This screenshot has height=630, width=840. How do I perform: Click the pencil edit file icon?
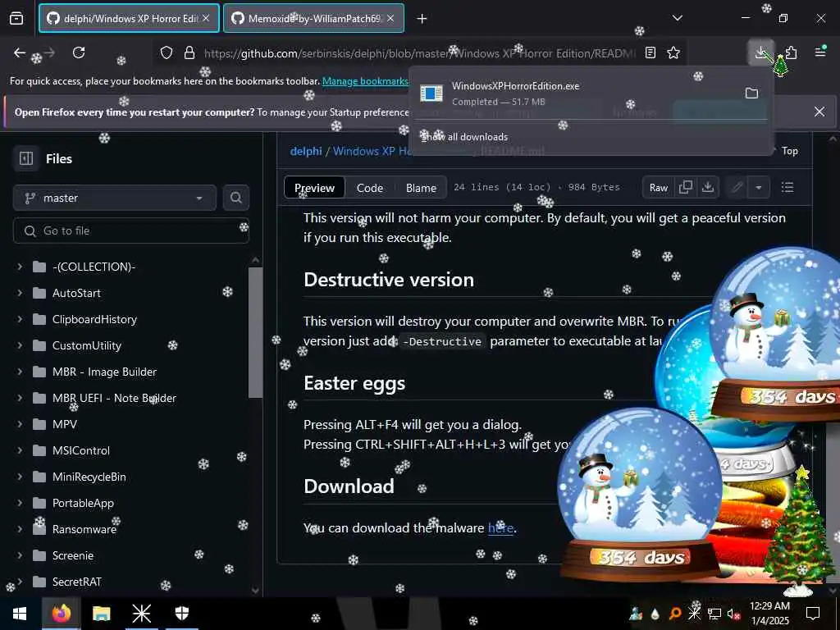coord(737,188)
